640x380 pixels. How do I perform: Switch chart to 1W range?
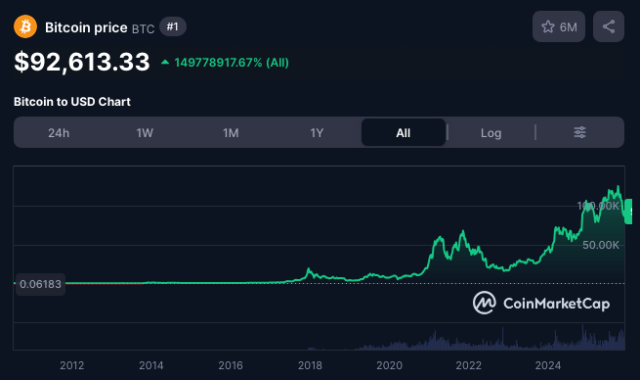(x=144, y=133)
